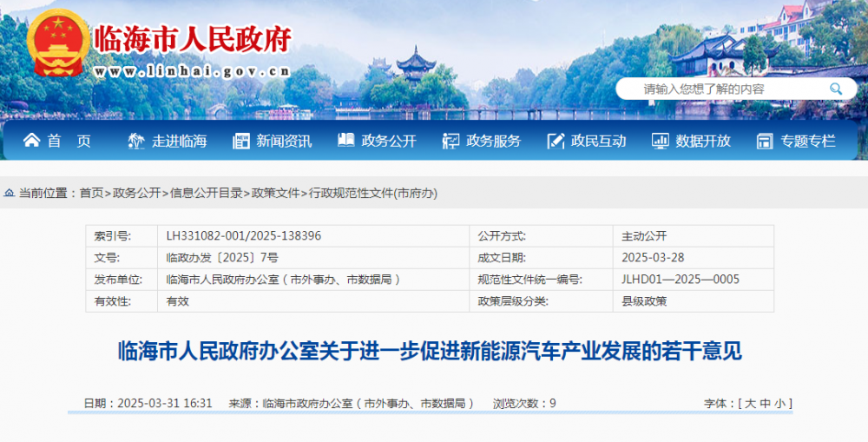
Task: Click the 发布单位 value 临海市人民政府办公室
Action: click(x=220, y=280)
